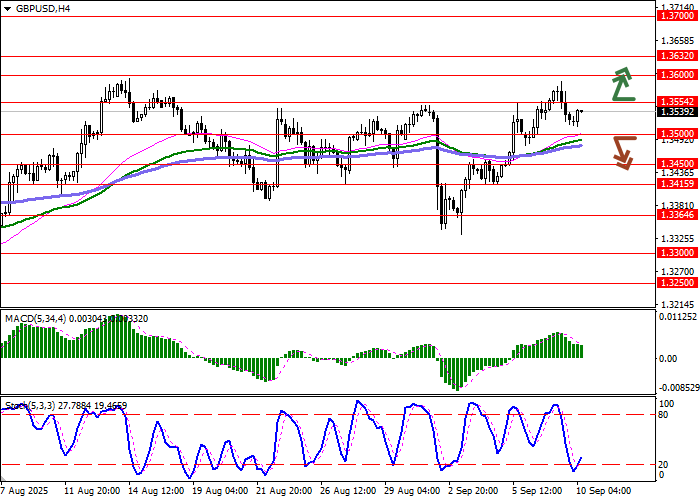Click the current price tag '1.35392'

tap(677, 112)
